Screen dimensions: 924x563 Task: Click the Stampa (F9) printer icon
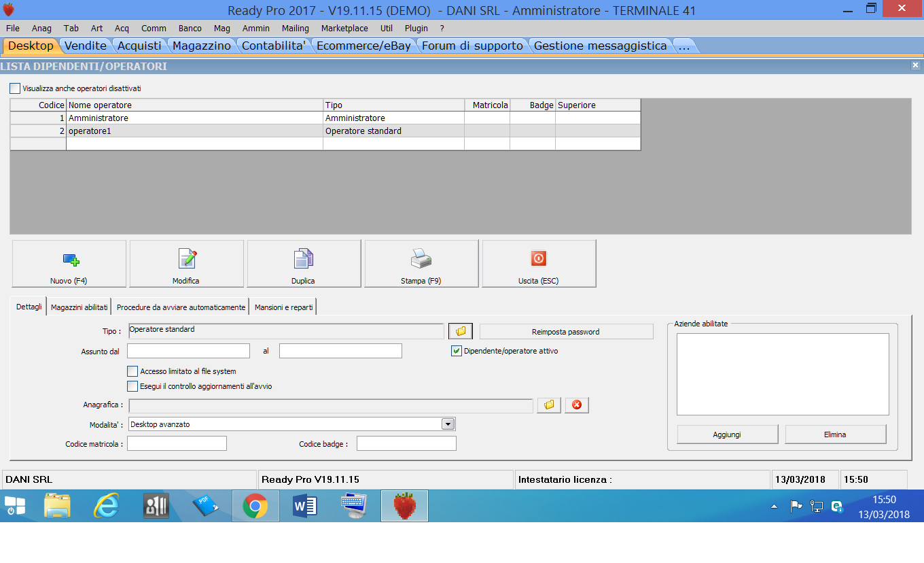click(x=421, y=259)
